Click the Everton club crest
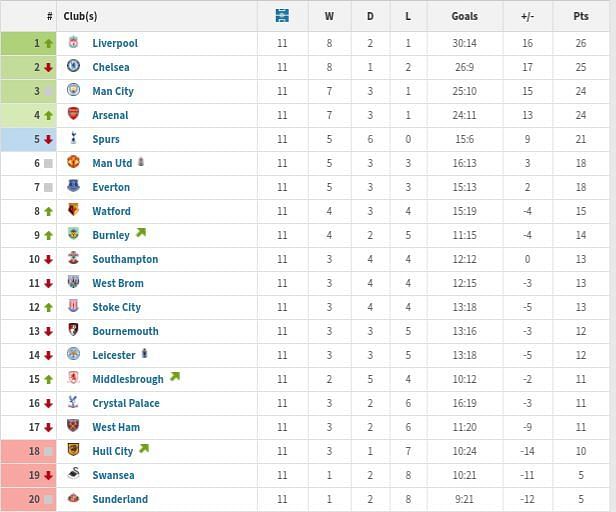This screenshot has width=616, height=512. point(74,187)
